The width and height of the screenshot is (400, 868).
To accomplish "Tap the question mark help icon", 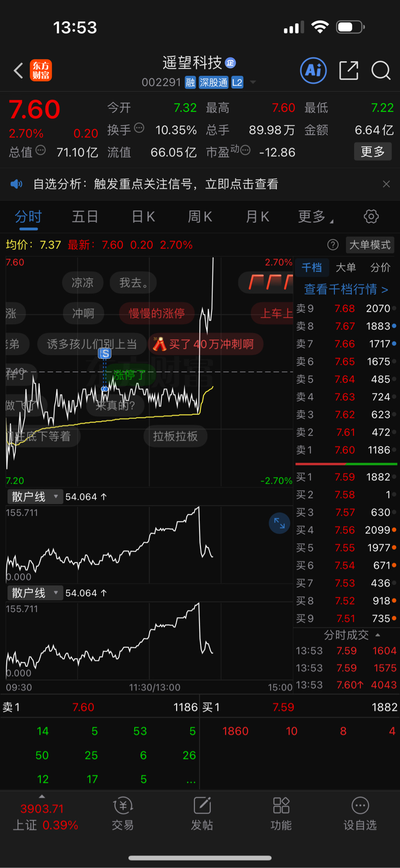I will 333,244.
